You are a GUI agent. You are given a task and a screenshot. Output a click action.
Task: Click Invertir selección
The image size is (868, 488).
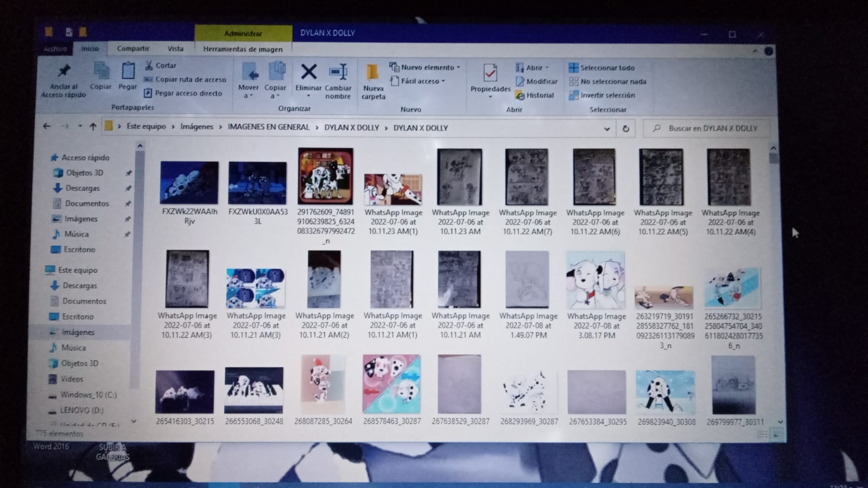(602, 96)
